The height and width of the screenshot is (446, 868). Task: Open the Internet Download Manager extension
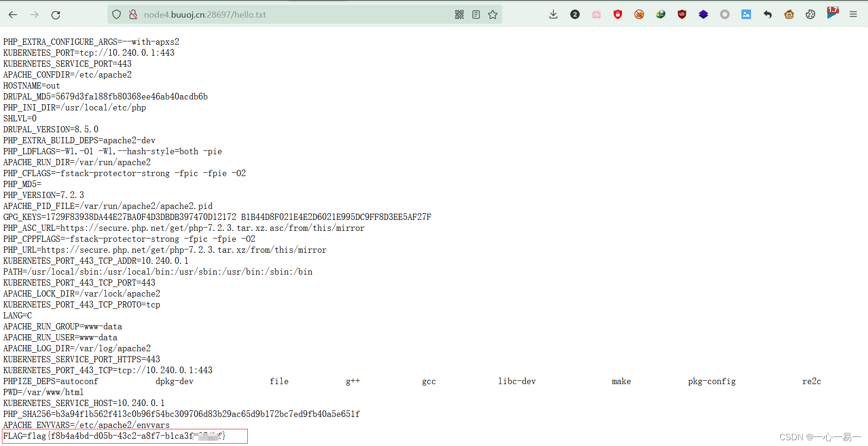point(661,15)
